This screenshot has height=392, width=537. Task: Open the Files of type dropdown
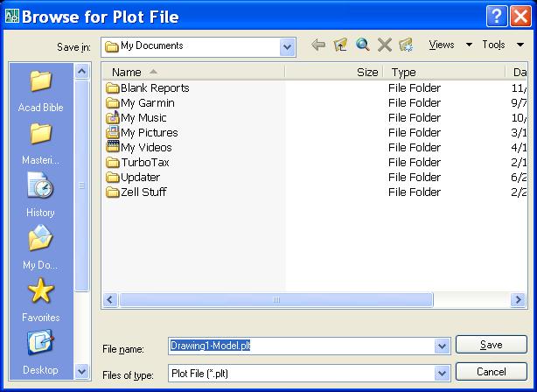pyautogui.click(x=442, y=373)
